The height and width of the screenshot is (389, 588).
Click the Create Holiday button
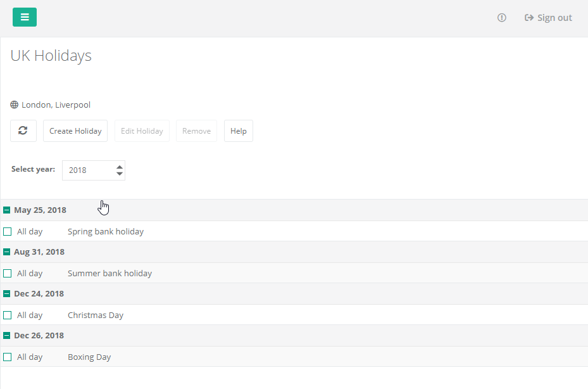(75, 131)
